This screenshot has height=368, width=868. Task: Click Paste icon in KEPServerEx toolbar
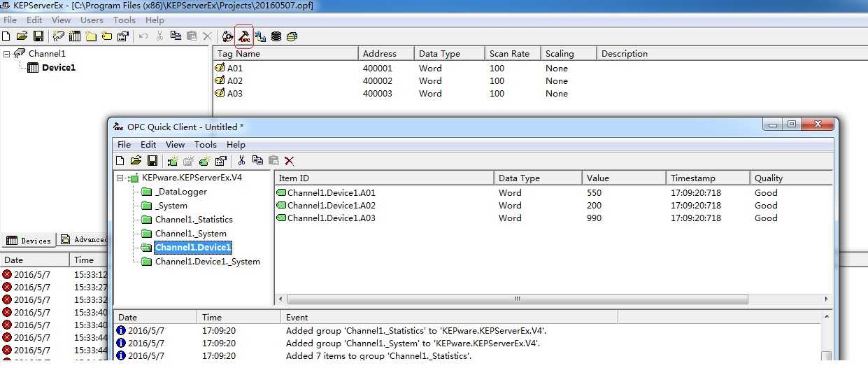[x=191, y=36]
